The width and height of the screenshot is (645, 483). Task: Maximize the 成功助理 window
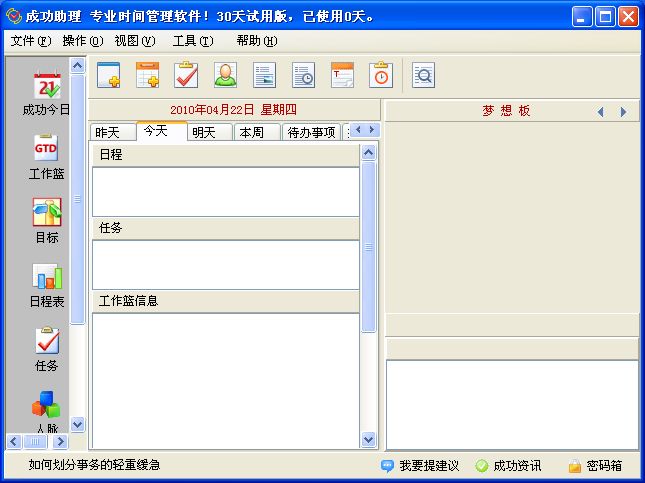tap(605, 17)
